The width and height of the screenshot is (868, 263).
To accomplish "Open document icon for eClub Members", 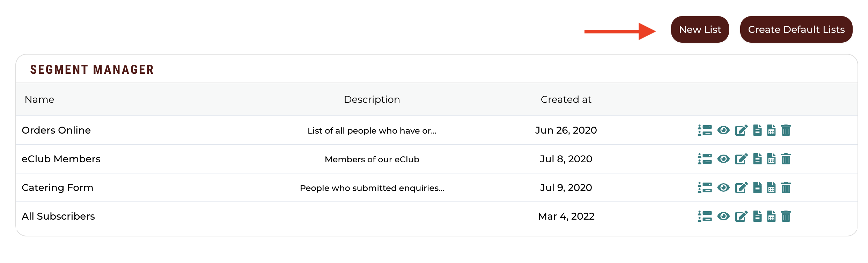I will (x=757, y=159).
